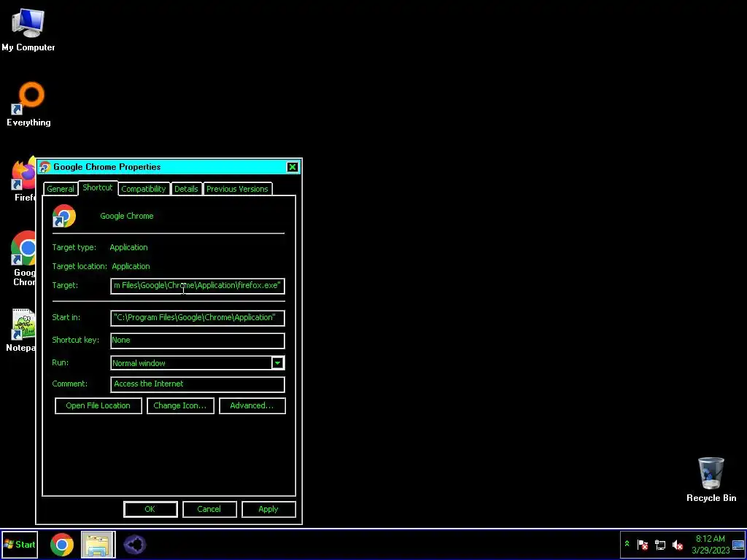The image size is (747, 560).
Task: Open the Recycle Bin icon
Action: pos(711,479)
